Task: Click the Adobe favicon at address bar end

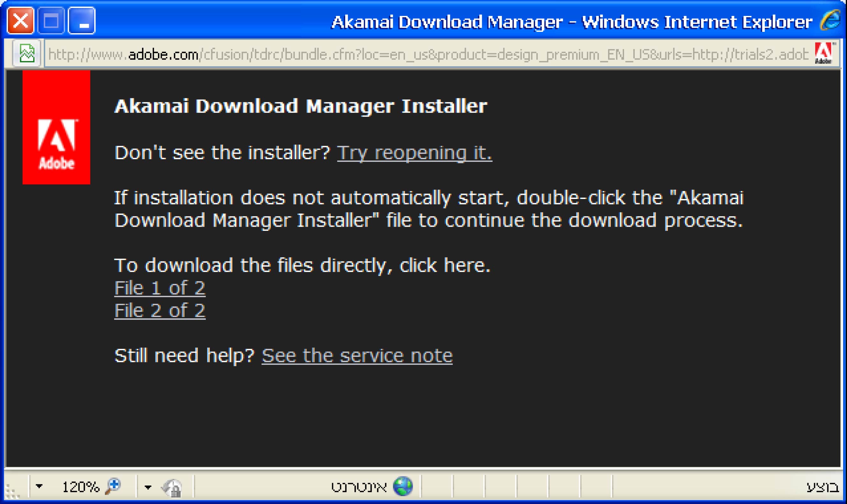Action: [x=824, y=53]
